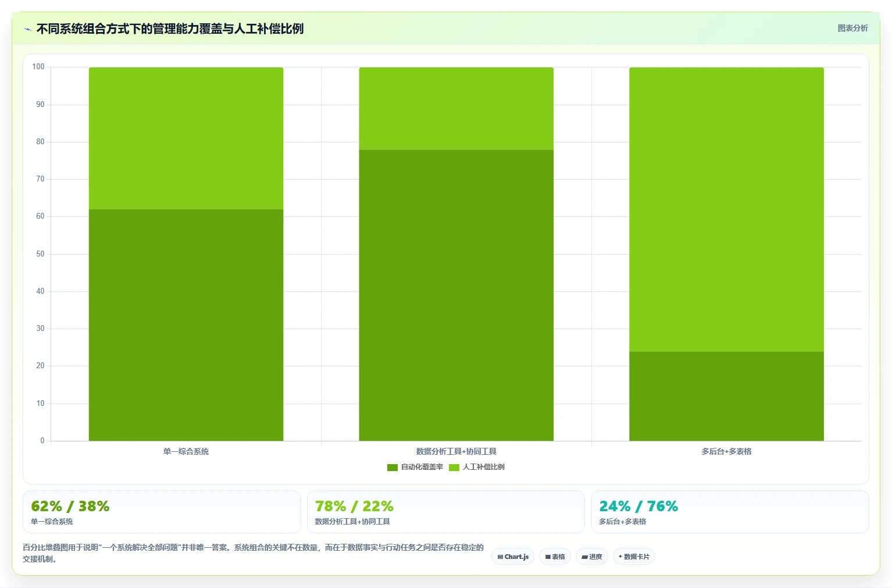Screen dimensions: 892x588
Task: Click the 数据卡片 tag pill
Action: click(x=634, y=557)
